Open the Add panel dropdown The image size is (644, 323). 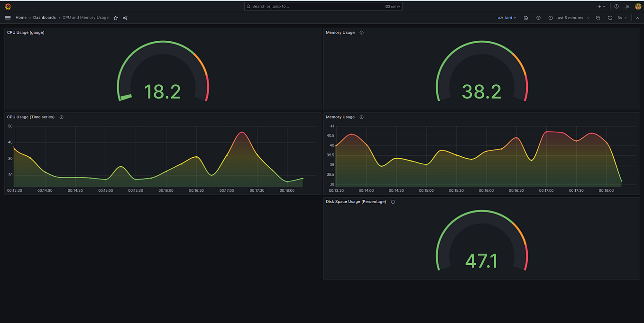click(x=506, y=18)
